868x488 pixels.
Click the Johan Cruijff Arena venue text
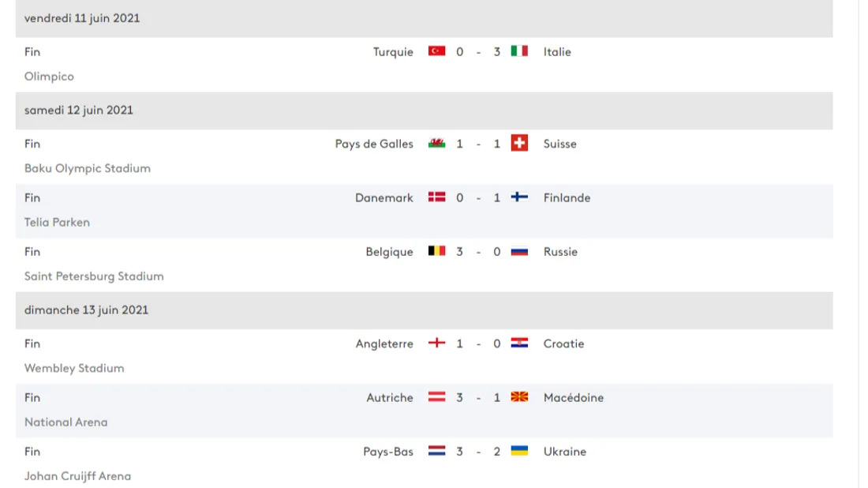point(77,476)
